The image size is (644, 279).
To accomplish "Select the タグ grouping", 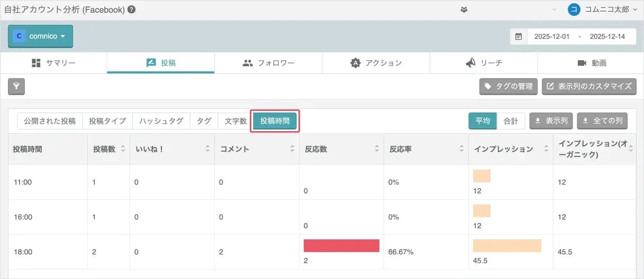I will pos(204,121).
